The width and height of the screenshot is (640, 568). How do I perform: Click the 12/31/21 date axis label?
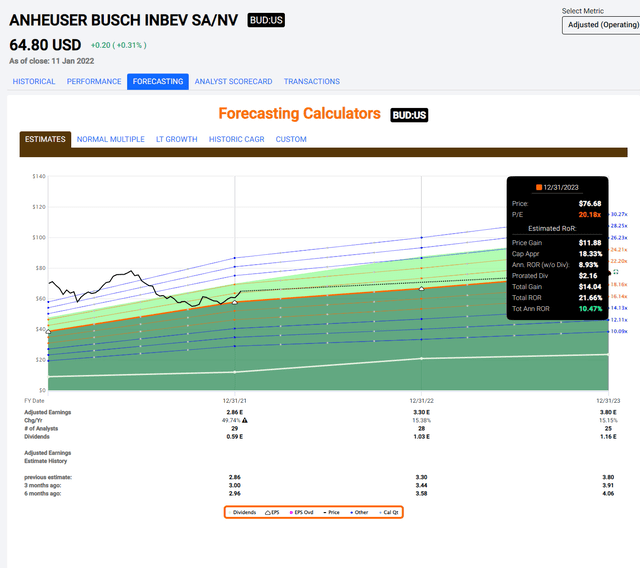[235, 401]
